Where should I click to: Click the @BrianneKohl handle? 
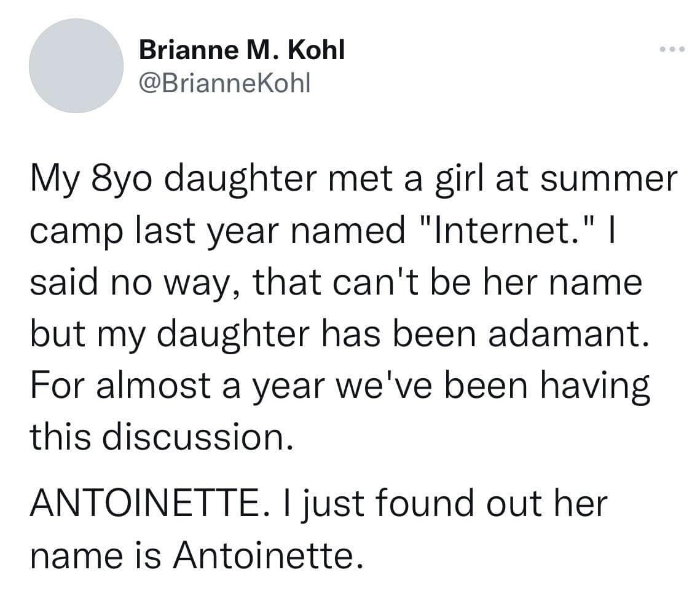(226, 82)
